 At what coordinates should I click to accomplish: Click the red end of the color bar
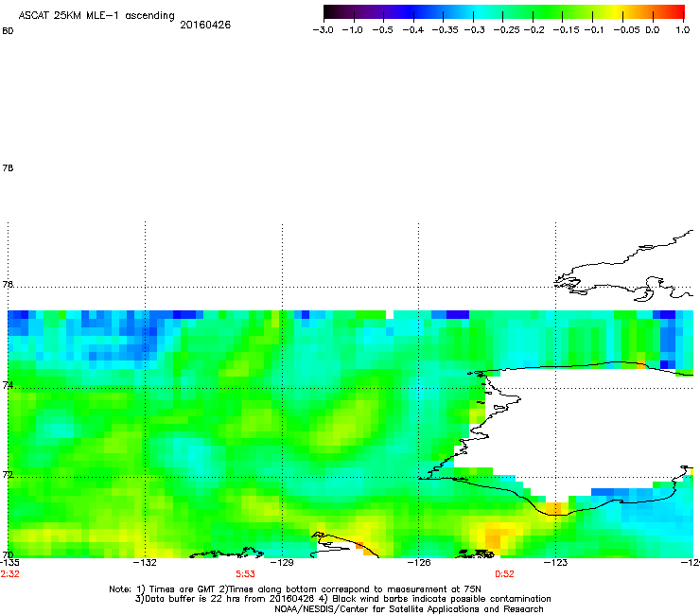click(678, 11)
